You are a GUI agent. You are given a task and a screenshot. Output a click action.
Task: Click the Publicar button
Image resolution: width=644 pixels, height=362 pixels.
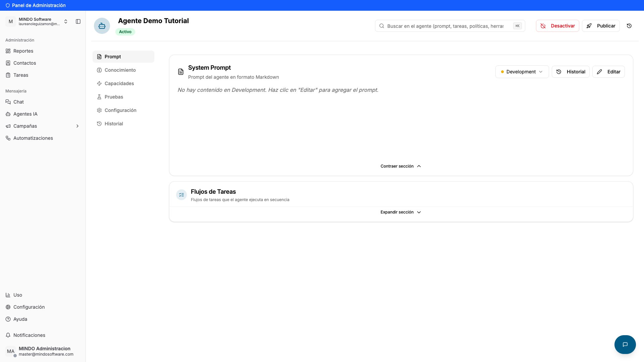pyautogui.click(x=600, y=26)
